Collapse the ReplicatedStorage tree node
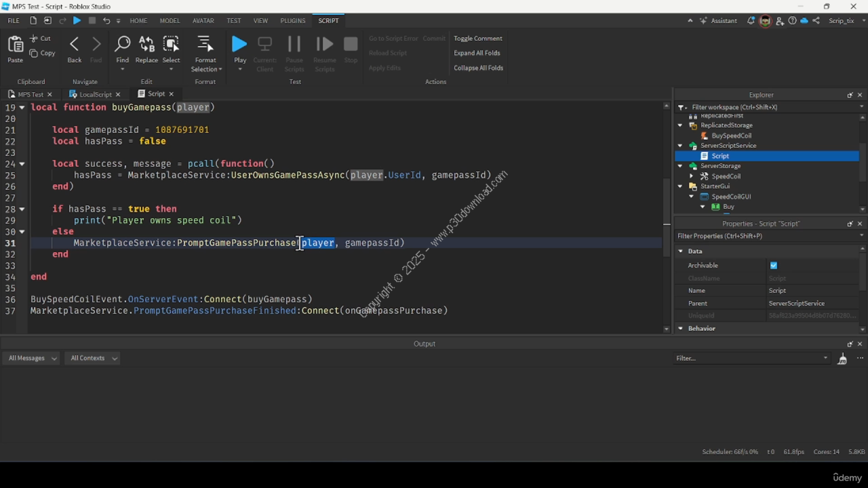The image size is (868, 488). click(680, 125)
